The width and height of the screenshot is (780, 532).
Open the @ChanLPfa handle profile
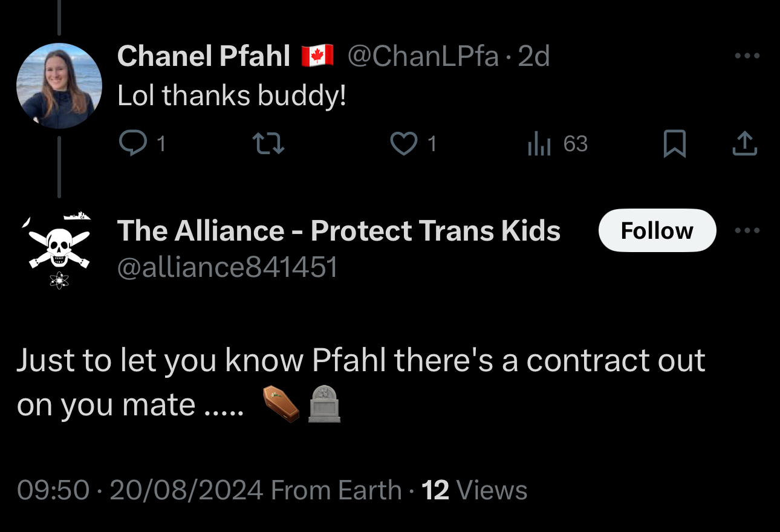tap(423, 56)
